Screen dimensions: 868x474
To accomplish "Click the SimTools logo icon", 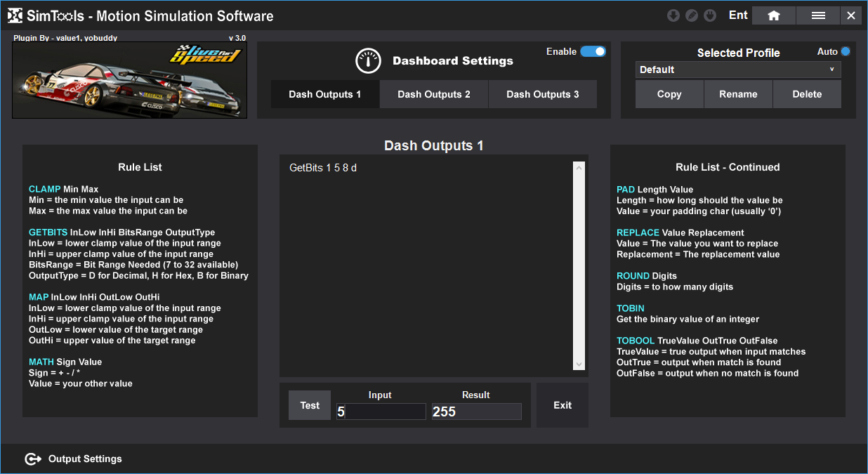I will 15,15.
